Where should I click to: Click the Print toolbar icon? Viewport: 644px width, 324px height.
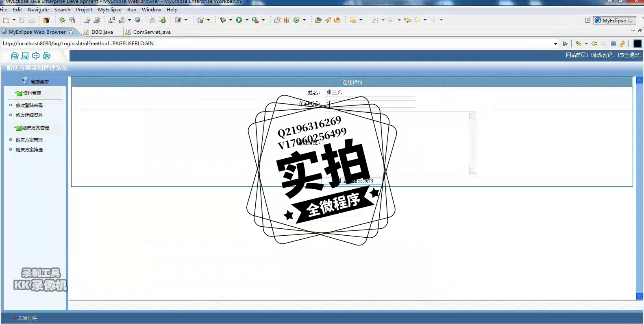point(32,20)
